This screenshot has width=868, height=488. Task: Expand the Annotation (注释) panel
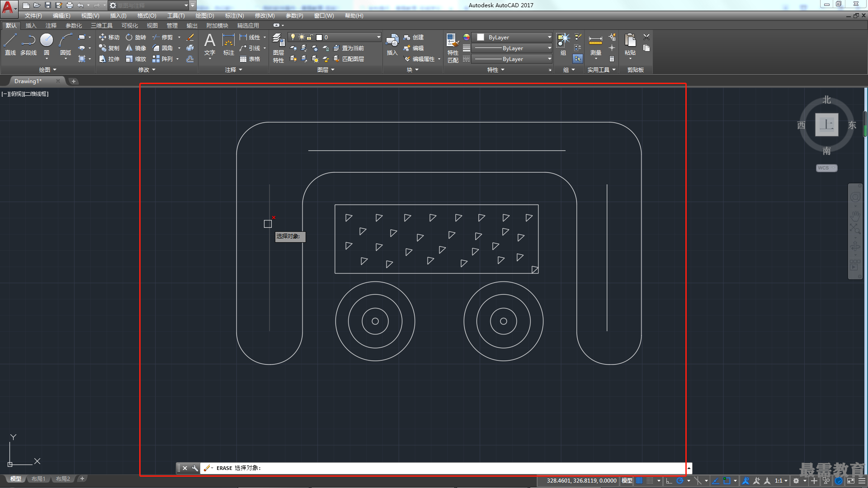point(233,70)
